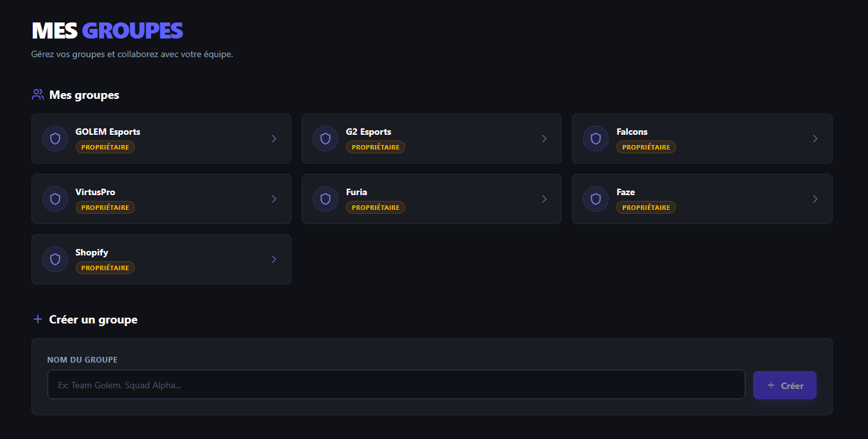Image resolution: width=868 pixels, height=439 pixels.
Task: Click the Furia shield icon
Action: point(325,198)
